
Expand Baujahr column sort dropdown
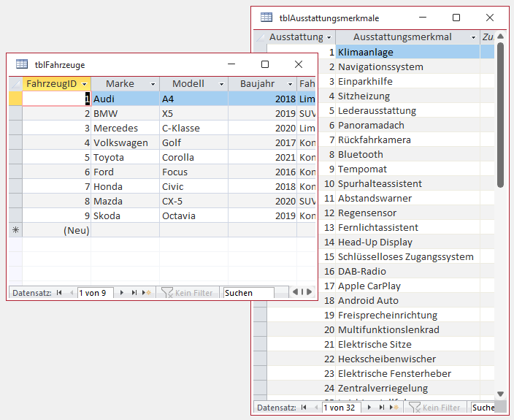point(289,84)
